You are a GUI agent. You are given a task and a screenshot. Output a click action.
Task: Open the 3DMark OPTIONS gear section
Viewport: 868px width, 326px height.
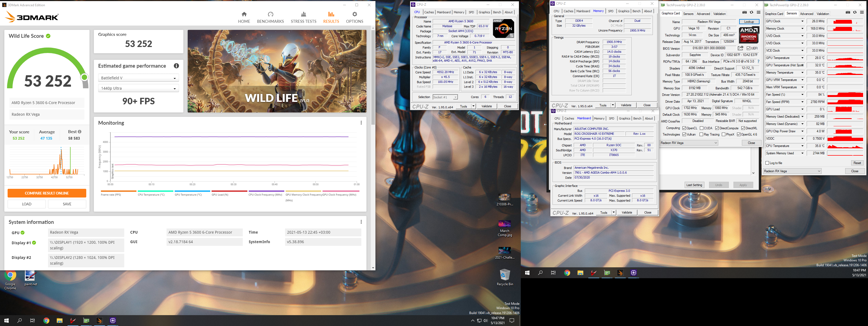point(355,18)
